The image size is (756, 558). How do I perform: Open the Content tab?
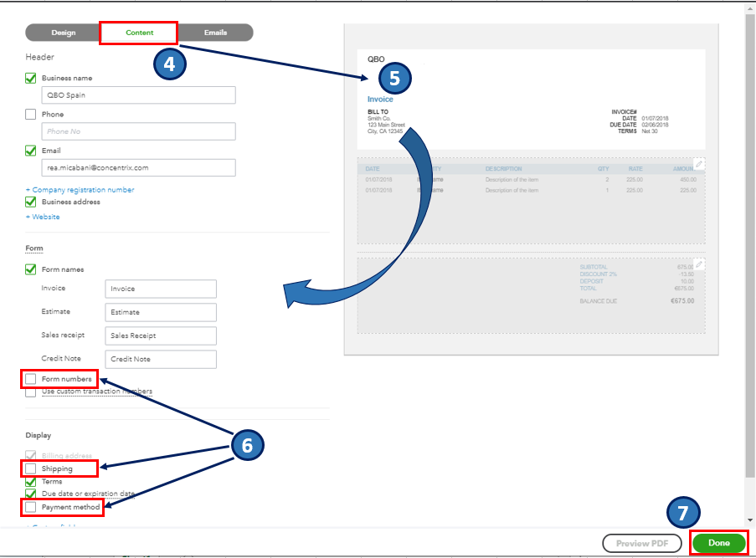(x=139, y=33)
